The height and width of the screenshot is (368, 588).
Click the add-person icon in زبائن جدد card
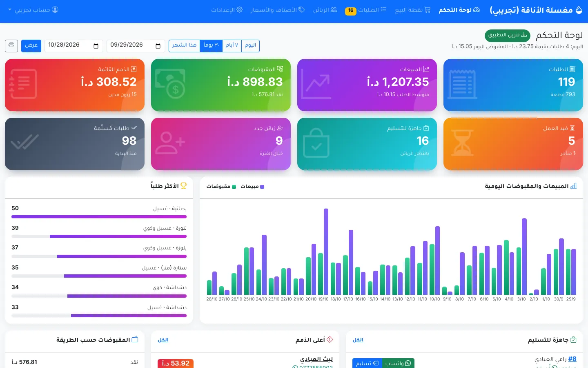point(170,143)
